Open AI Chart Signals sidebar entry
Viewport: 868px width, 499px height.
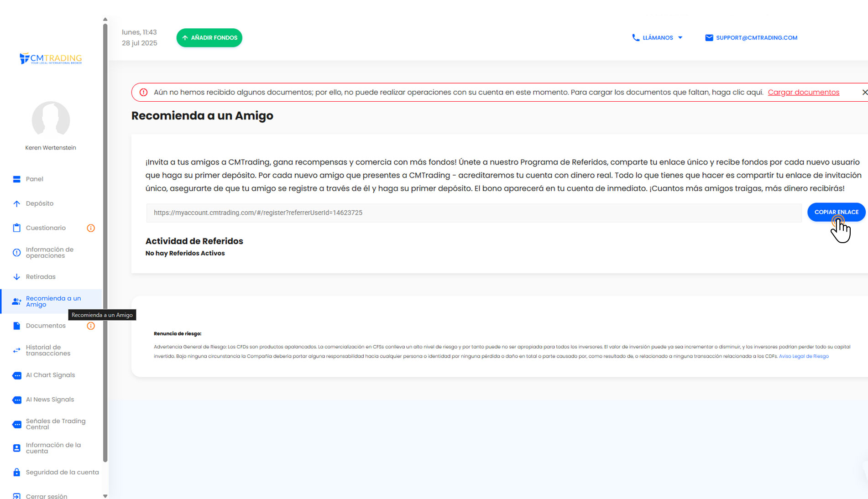pos(52,375)
